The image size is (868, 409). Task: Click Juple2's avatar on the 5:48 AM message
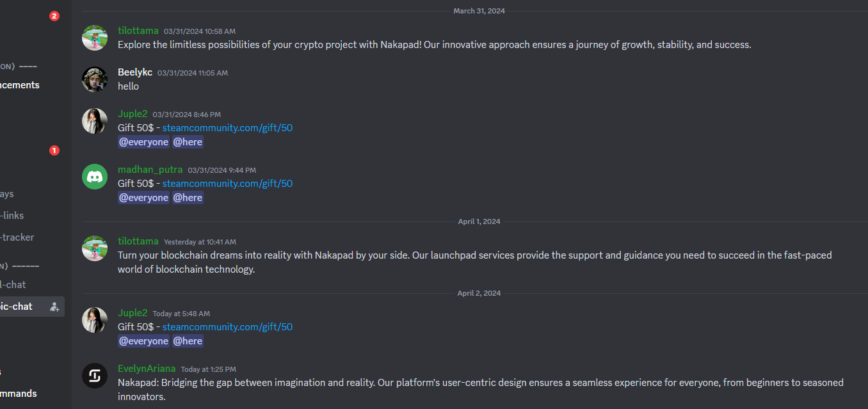[95, 320]
